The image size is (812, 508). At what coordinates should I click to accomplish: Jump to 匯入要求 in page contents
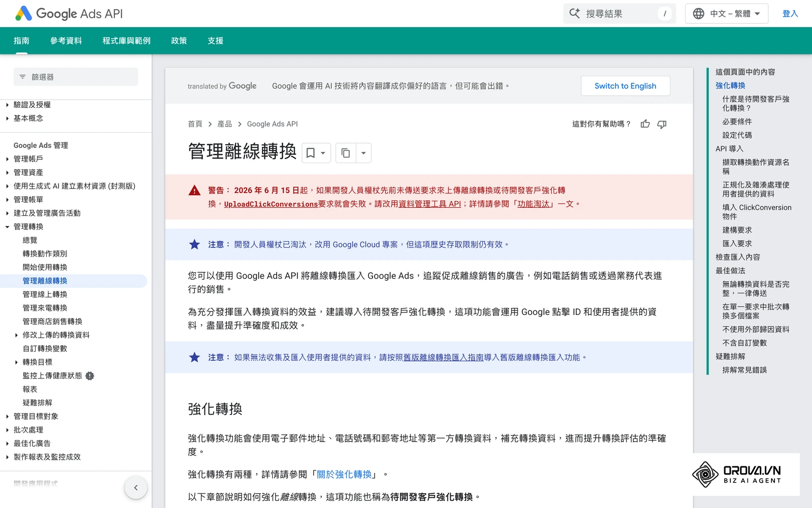737,244
